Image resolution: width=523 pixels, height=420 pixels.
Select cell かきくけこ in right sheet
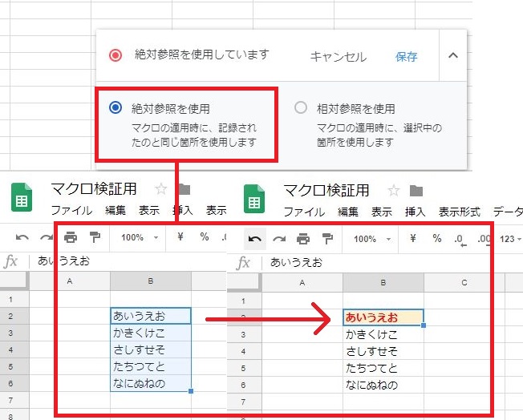point(383,334)
